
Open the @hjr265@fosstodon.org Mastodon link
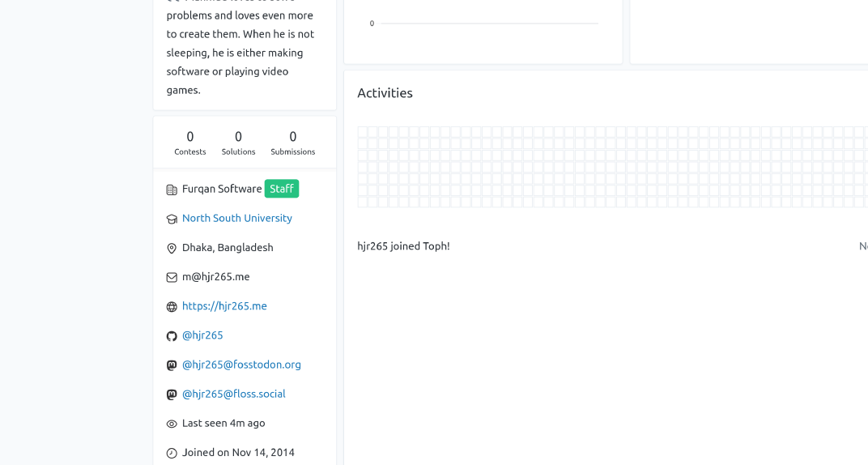(x=241, y=365)
